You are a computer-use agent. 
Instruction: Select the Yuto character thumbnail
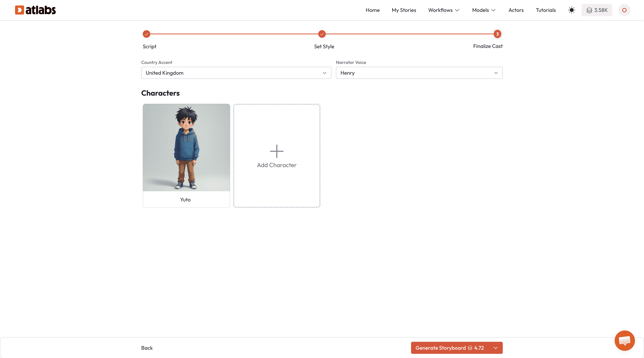(x=186, y=148)
